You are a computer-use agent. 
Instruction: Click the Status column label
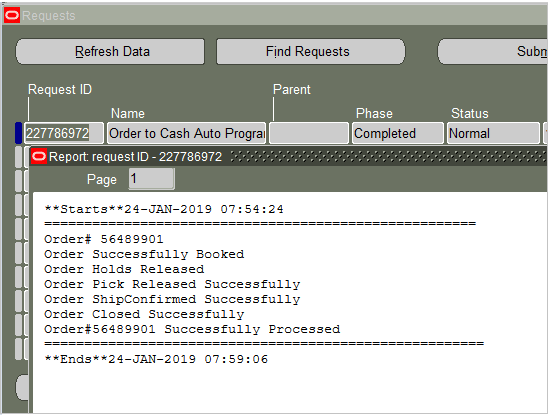coord(470,113)
